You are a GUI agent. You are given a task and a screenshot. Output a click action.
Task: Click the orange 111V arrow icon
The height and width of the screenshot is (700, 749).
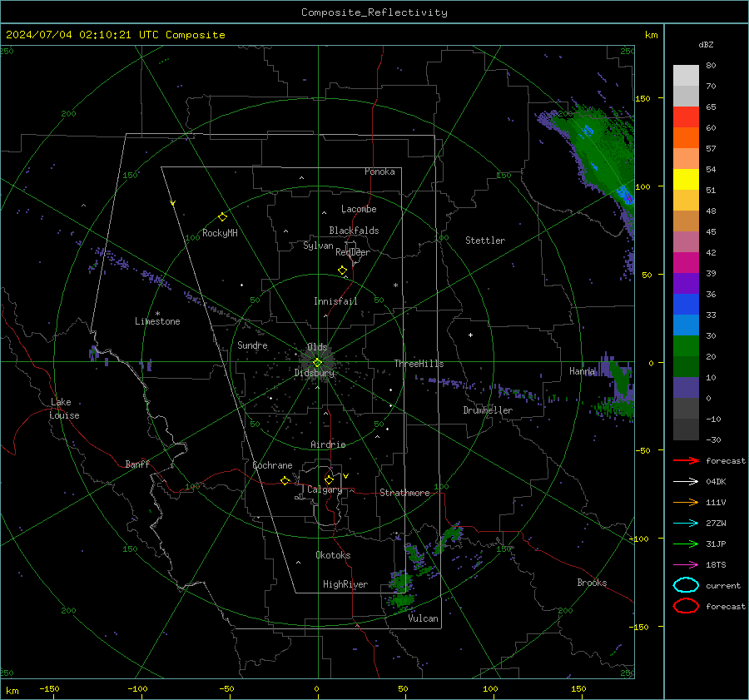(x=686, y=502)
